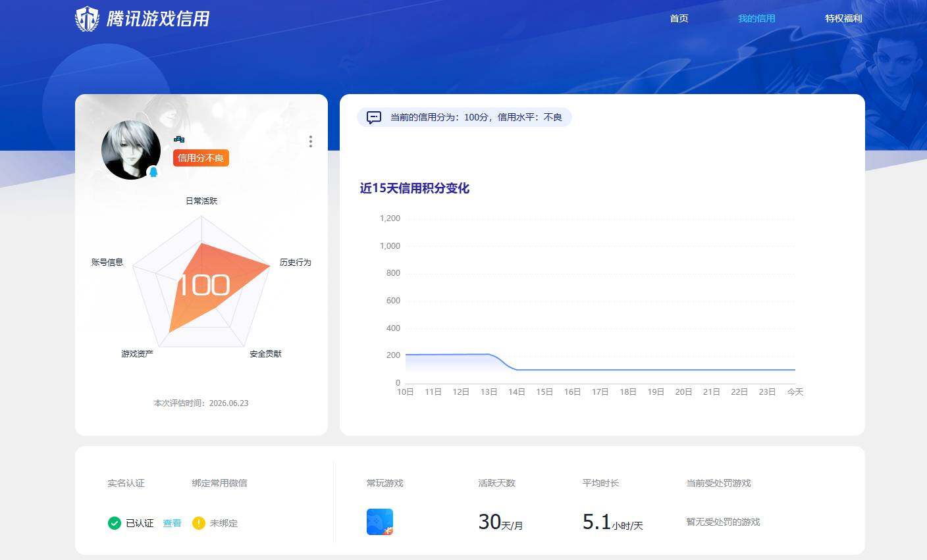Click the 暂无受处罚的游戏 text
The image size is (927, 560).
[723, 522]
